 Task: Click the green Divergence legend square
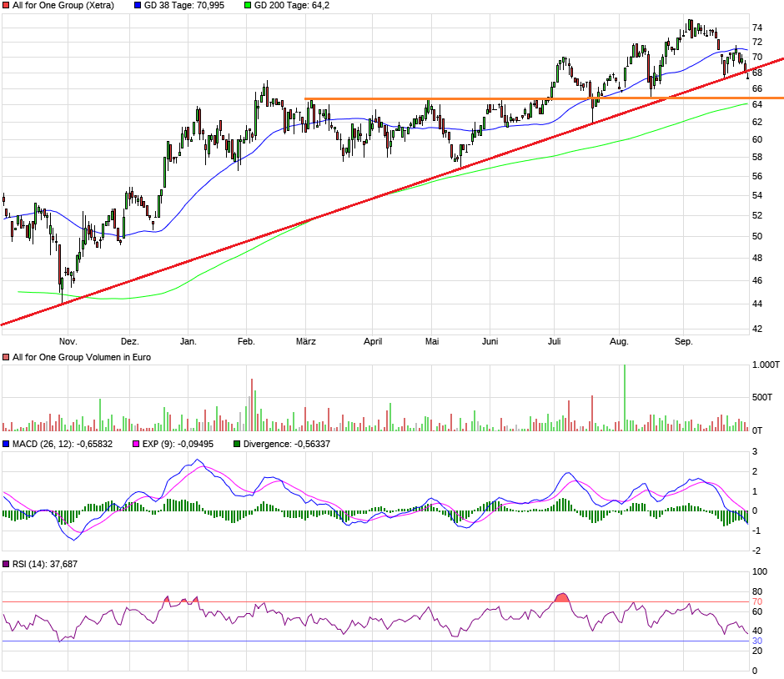point(237,444)
